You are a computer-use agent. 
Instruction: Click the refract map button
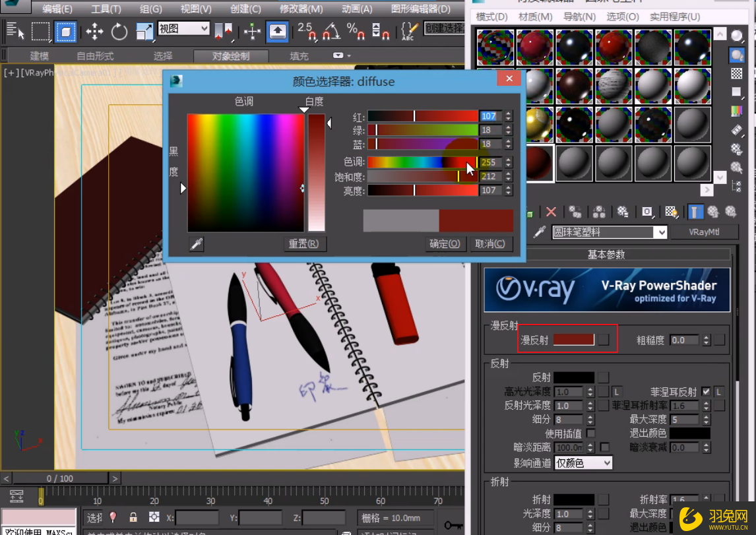(604, 499)
